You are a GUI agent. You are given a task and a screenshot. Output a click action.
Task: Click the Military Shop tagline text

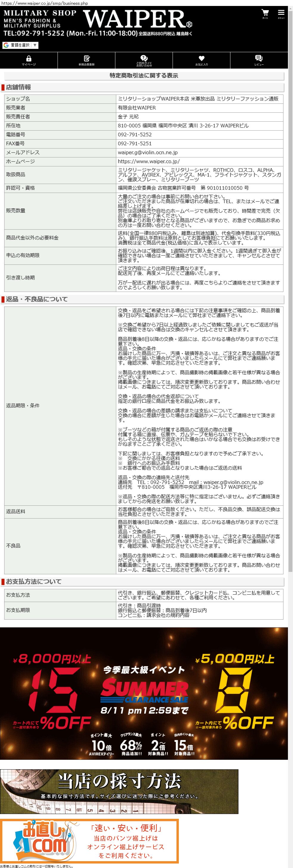[x=40, y=13]
